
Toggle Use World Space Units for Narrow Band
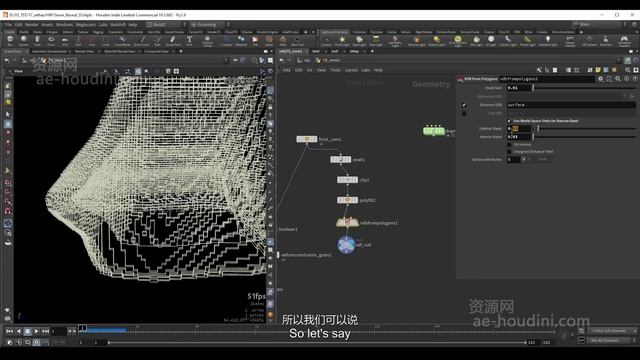[x=509, y=121]
